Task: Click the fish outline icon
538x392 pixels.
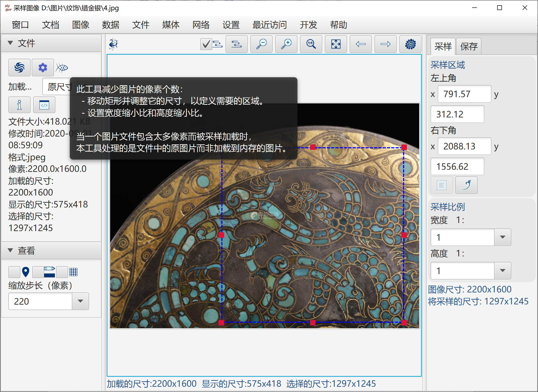Action: [62, 68]
